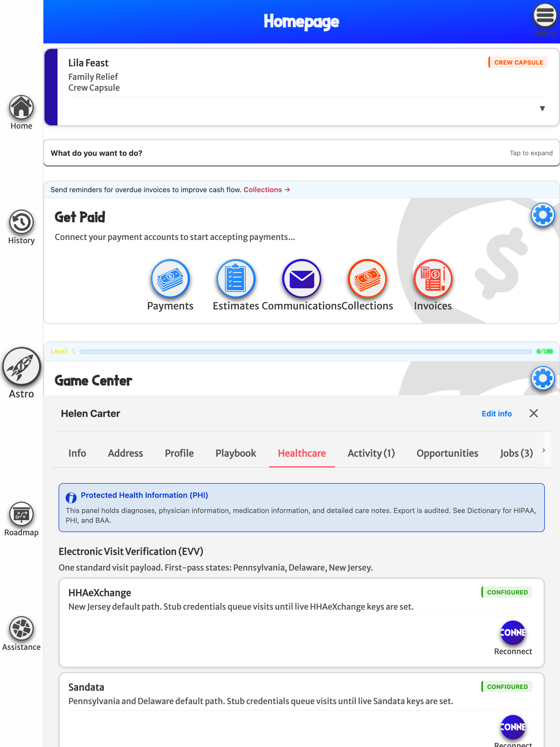Switch to the Info tab
This screenshot has height=747, width=560.
coord(77,453)
